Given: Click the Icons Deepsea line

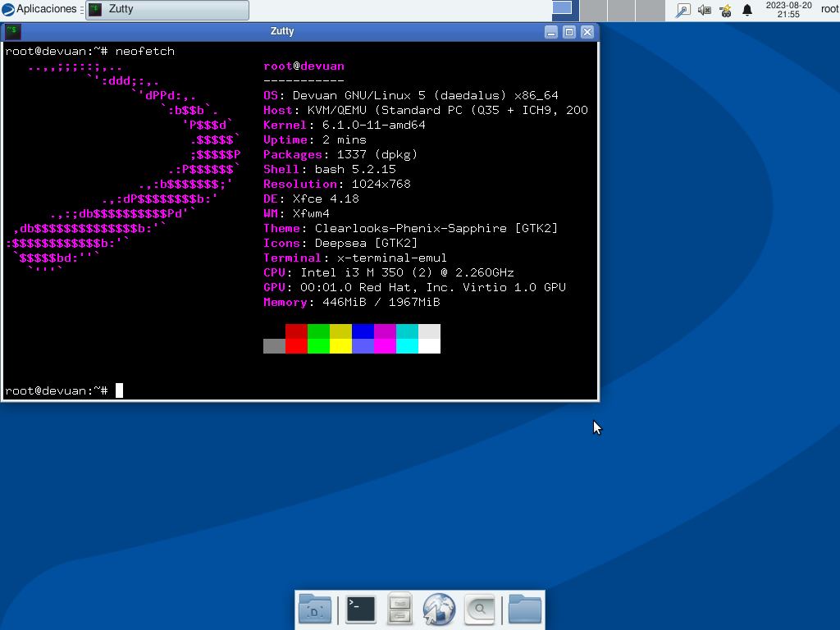Looking at the screenshot, I should click(x=340, y=243).
